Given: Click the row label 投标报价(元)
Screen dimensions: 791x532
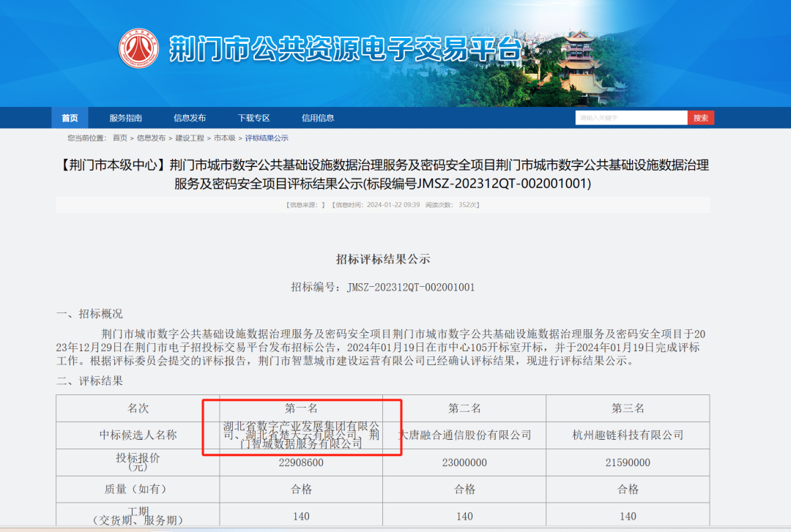Looking at the screenshot, I should point(138,462).
